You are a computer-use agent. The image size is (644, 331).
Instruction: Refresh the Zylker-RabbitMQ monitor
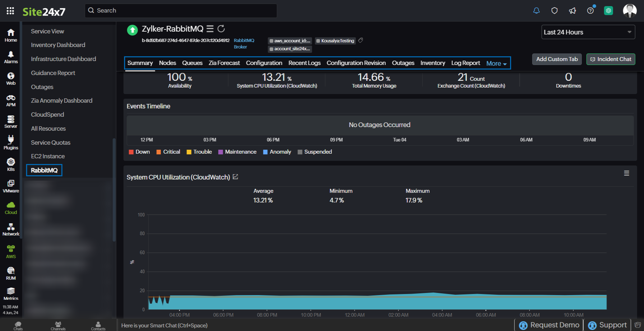tap(221, 29)
